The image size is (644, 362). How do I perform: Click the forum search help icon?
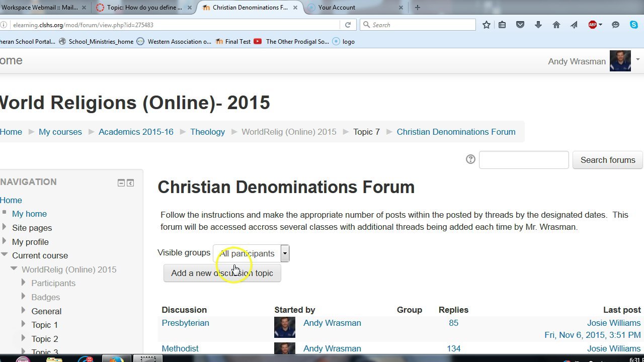point(470,159)
